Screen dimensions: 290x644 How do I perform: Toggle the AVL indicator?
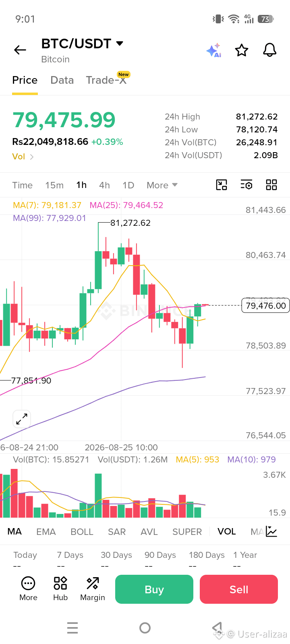click(x=149, y=532)
